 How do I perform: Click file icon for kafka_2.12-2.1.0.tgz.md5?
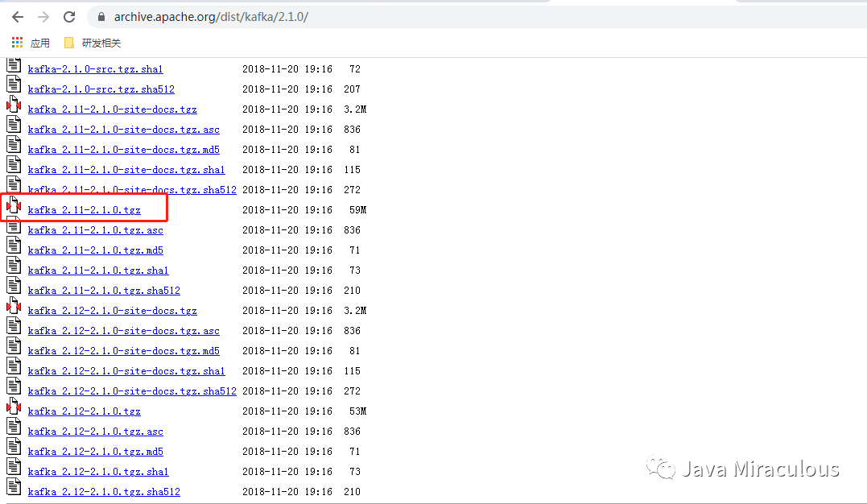coord(14,447)
